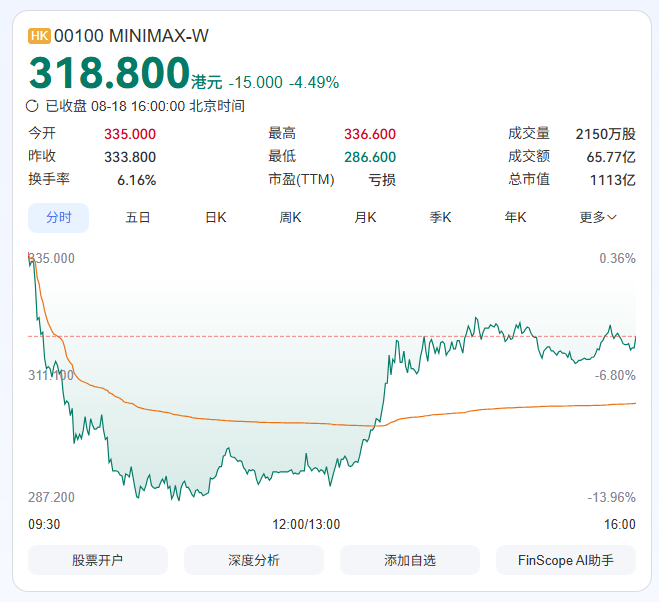Viewport: 659px width, 602px height.
Task: Expand the 更多 dropdown
Action: pyautogui.click(x=598, y=218)
